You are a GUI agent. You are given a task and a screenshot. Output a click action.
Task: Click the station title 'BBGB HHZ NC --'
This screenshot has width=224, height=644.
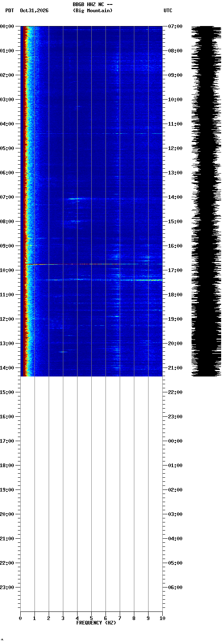coord(93,4)
